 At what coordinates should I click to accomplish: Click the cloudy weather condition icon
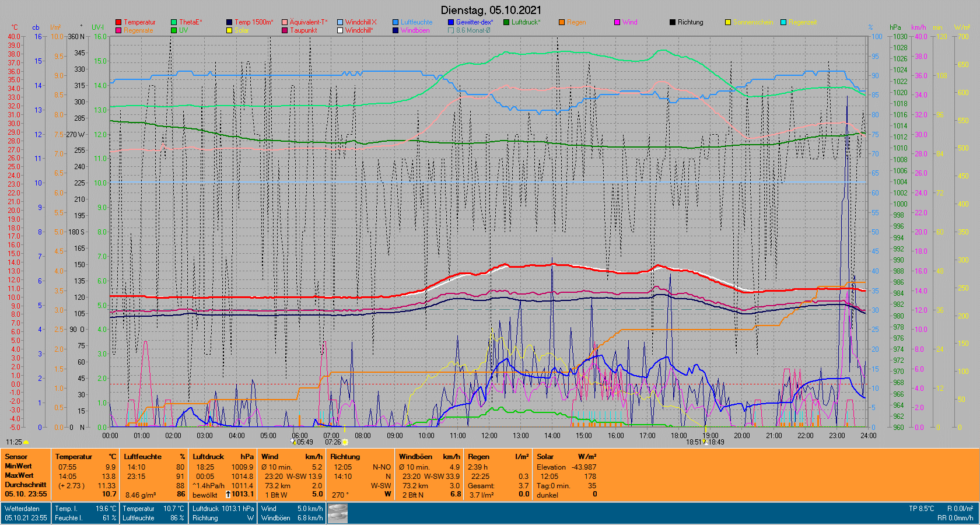click(x=338, y=513)
